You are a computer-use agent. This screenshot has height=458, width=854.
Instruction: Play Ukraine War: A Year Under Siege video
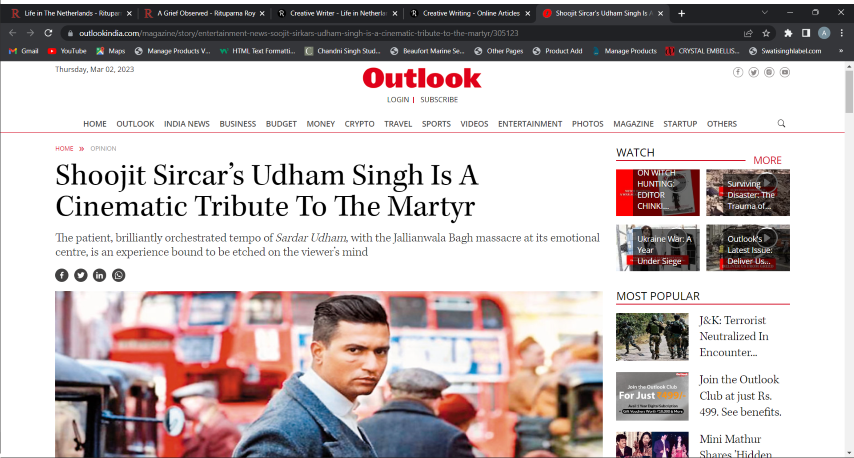coord(658,248)
